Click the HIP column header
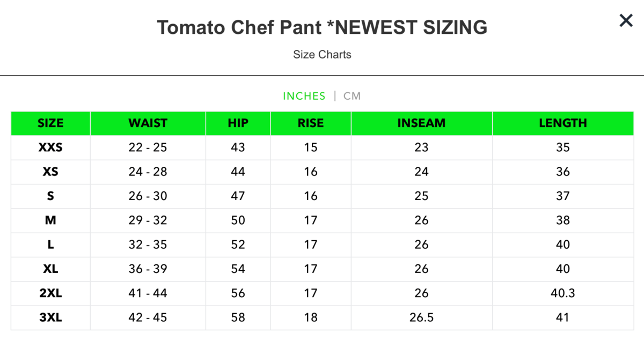 click(x=238, y=123)
